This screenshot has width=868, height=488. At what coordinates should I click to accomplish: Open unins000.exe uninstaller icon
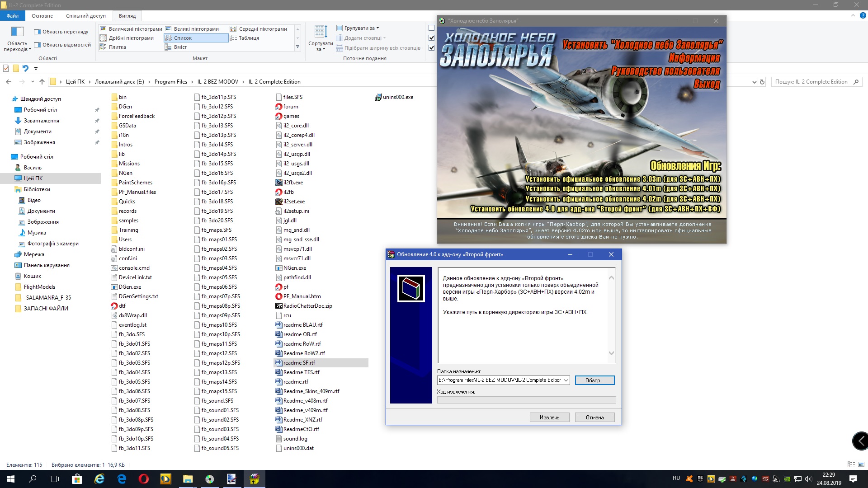[x=378, y=97]
